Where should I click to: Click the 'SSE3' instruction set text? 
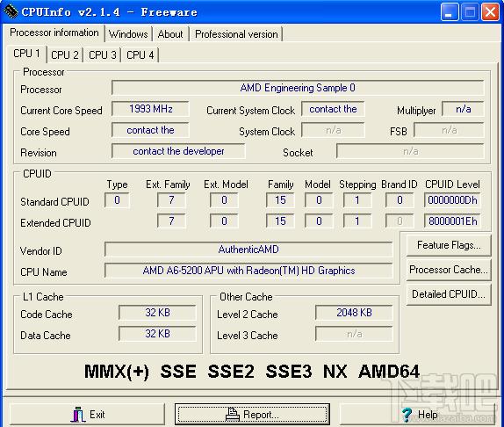pyautogui.click(x=289, y=372)
